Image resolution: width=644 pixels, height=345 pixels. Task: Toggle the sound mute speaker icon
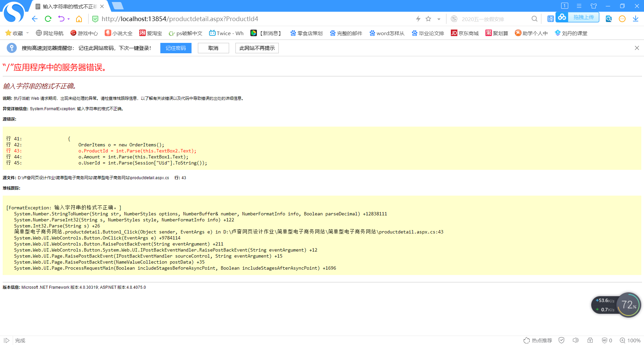click(x=576, y=340)
